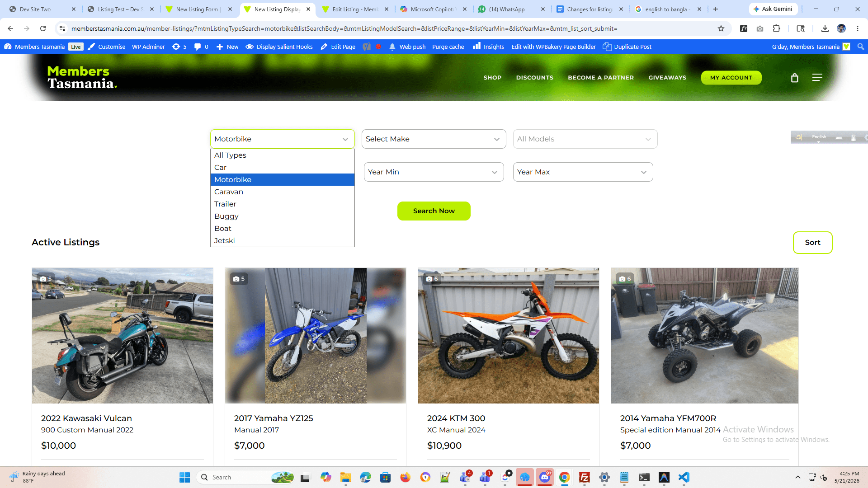
Task: Click the Ask Gemini button
Action: 773,9
